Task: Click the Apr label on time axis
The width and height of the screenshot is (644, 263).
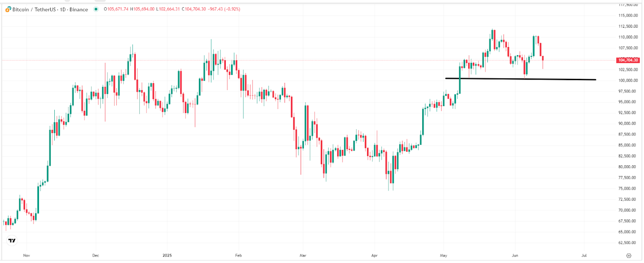Action: pos(374,255)
